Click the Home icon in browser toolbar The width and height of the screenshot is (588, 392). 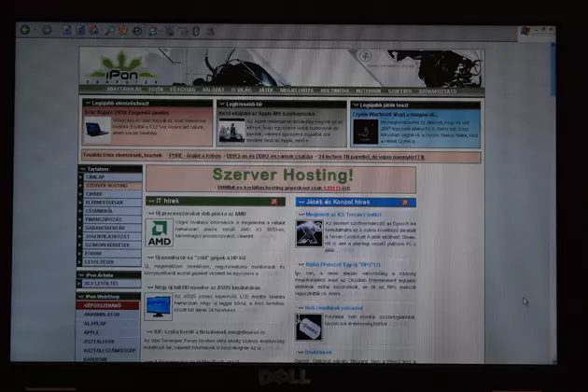point(93,31)
